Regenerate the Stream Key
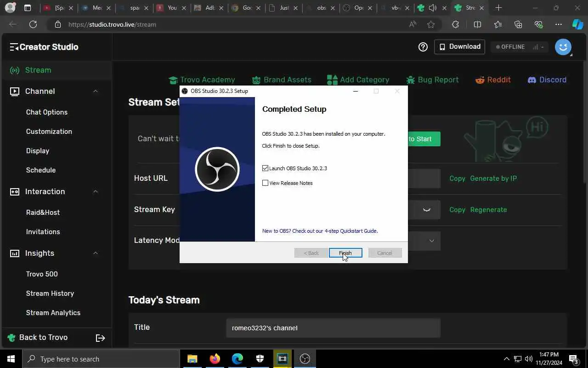Screen dimensions: 588x368 coord(488,210)
